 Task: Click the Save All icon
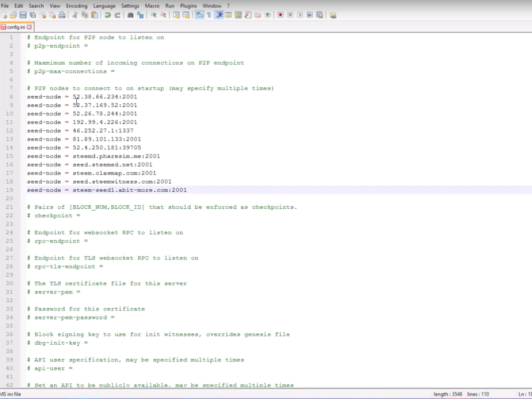pyautogui.click(x=33, y=15)
